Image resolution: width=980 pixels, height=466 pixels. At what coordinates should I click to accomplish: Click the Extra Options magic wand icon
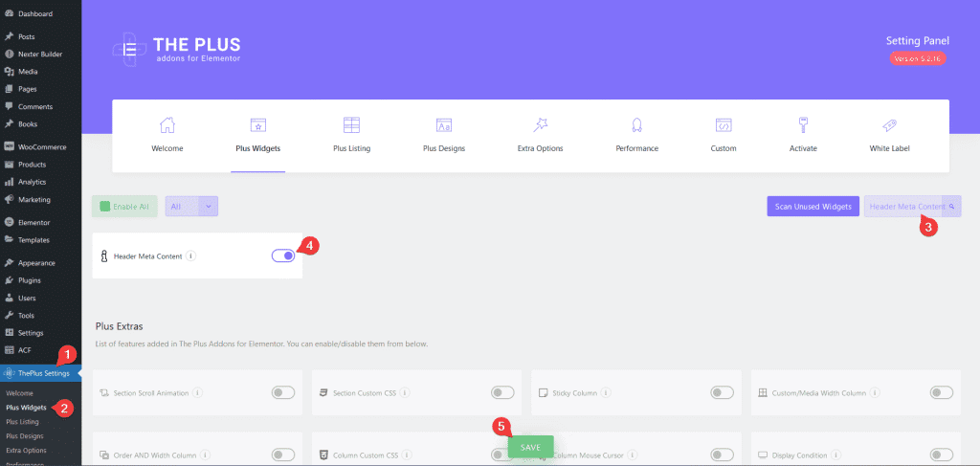[540, 125]
